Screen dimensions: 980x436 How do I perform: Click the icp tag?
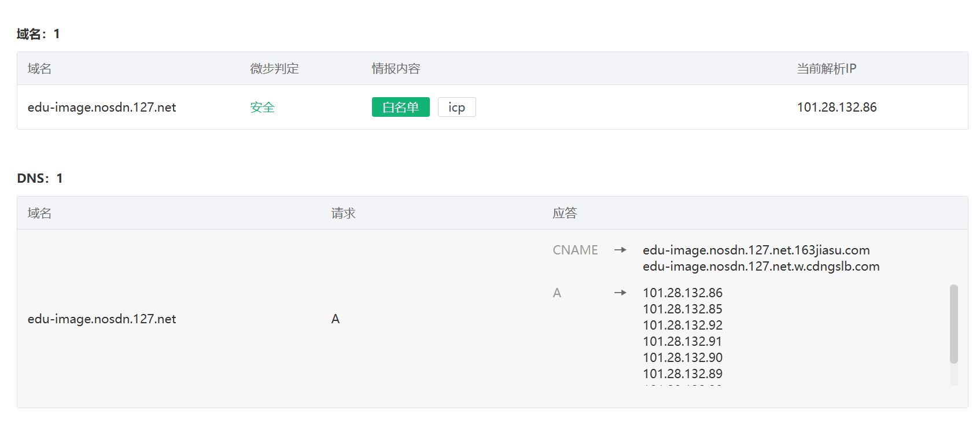pos(456,107)
